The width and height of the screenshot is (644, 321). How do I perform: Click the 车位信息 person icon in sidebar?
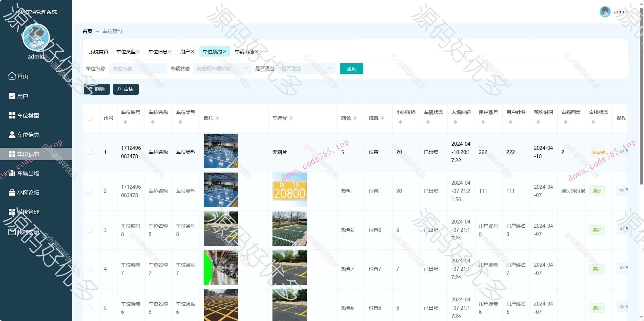tap(12, 135)
